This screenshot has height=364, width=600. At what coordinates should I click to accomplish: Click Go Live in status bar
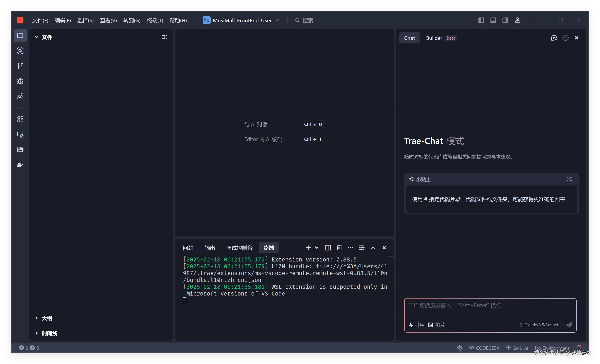tap(517, 348)
